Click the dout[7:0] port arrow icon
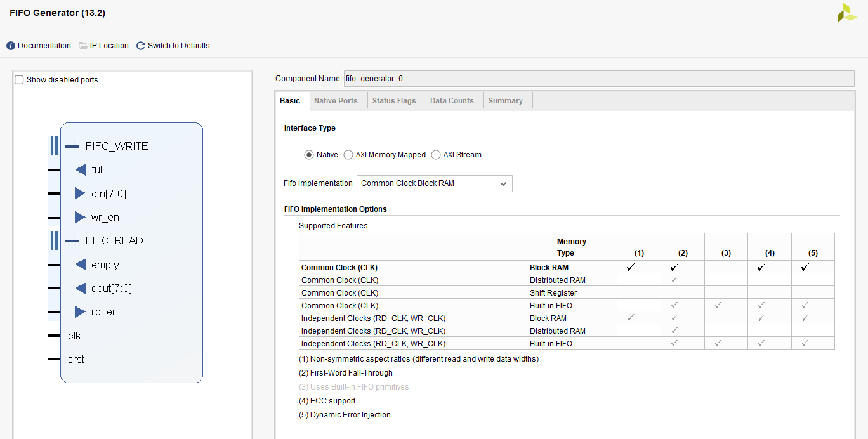 (80, 289)
